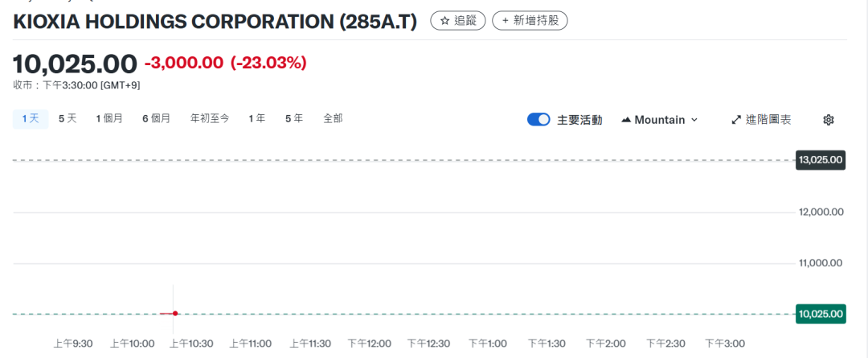Show the 全部 time range

pos(333,119)
